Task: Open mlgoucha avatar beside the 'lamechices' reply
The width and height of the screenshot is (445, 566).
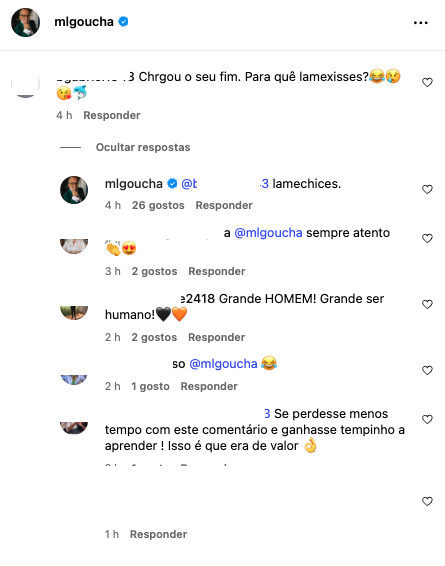Action: click(x=74, y=190)
